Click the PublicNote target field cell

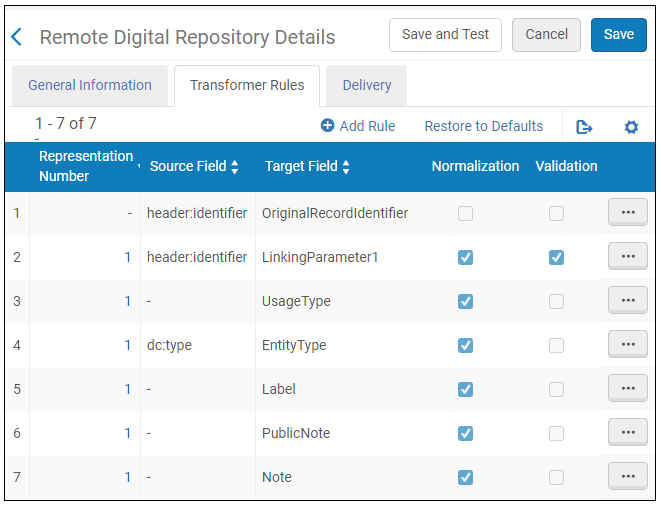[x=296, y=433]
